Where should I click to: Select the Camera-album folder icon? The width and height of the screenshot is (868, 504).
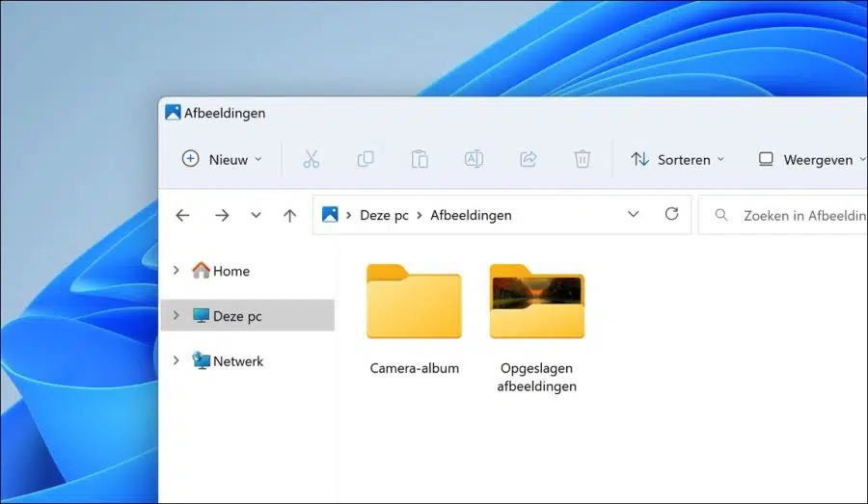coord(414,301)
